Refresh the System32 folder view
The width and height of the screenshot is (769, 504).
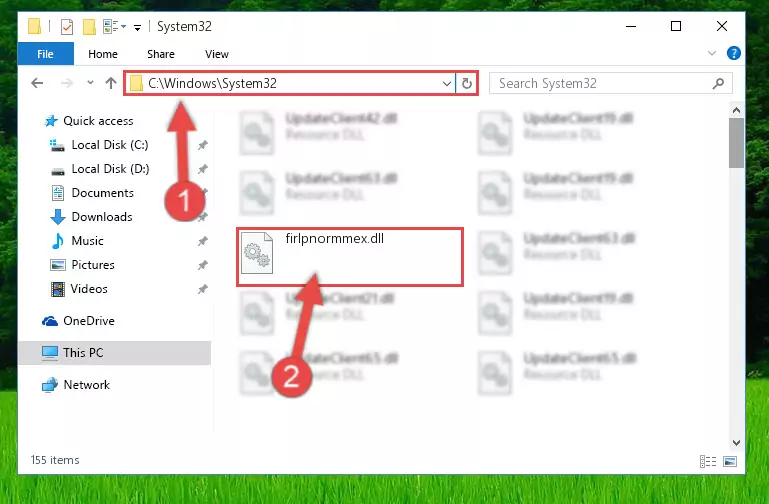click(467, 83)
